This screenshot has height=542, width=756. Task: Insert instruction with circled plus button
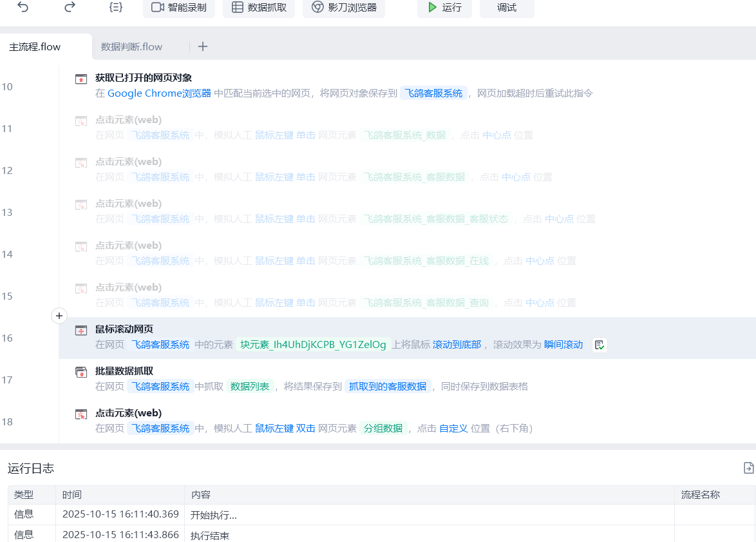[x=59, y=316]
